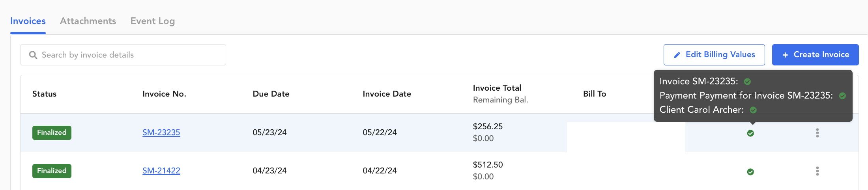This screenshot has width=868, height=190.
Task: Open the three-dot menu for invoice SM-21422
Action: click(817, 171)
